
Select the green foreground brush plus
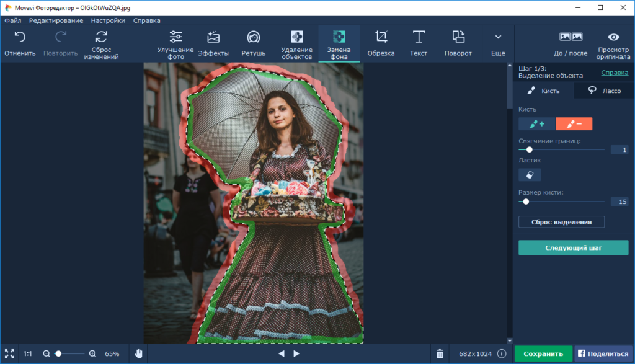(537, 124)
